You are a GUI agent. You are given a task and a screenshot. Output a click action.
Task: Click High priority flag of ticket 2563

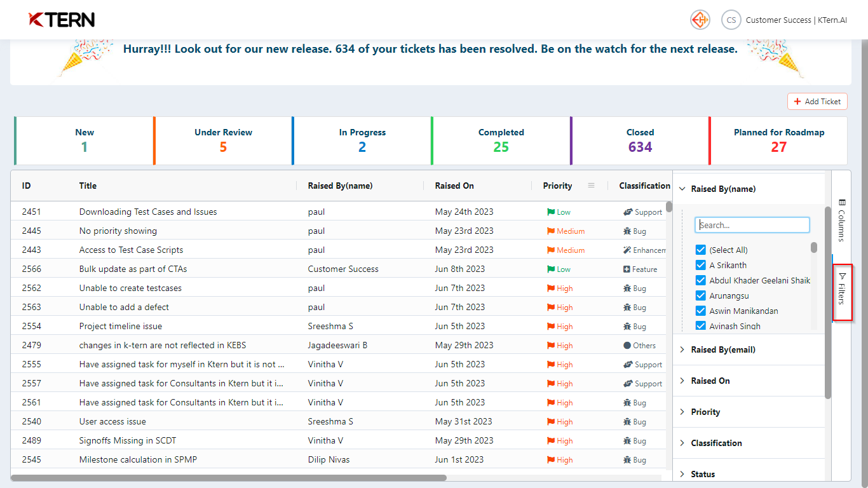coord(551,308)
